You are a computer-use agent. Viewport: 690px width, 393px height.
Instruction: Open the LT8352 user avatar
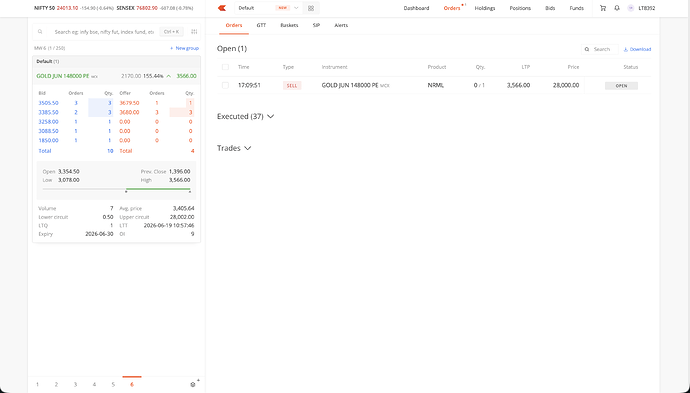coord(631,8)
